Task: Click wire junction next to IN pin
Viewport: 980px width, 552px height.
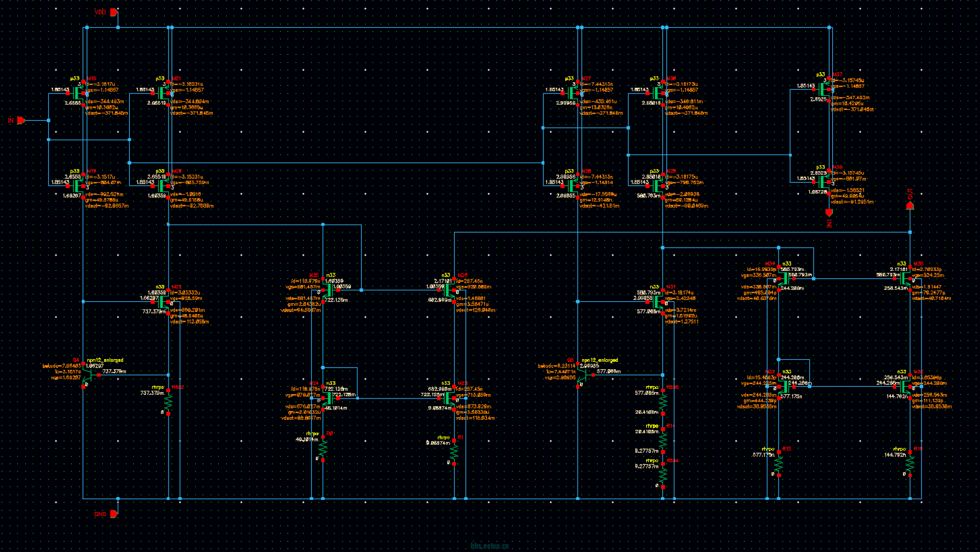Action: click(x=49, y=121)
